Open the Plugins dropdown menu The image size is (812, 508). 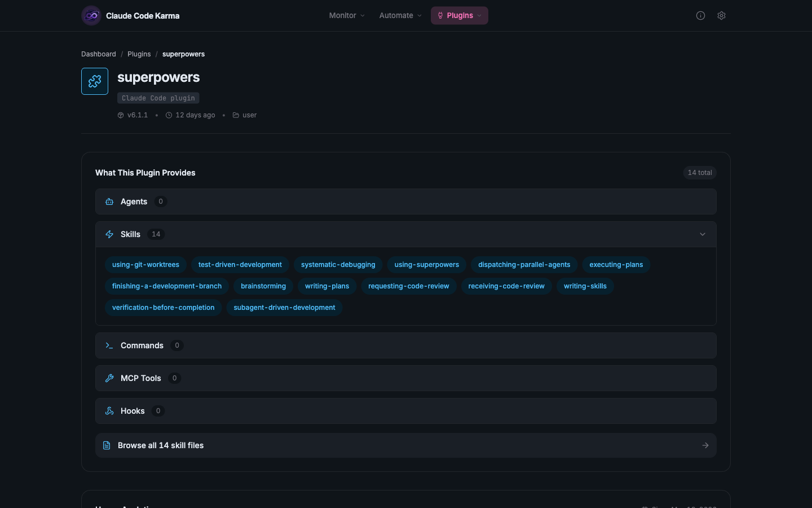[x=460, y=16]
